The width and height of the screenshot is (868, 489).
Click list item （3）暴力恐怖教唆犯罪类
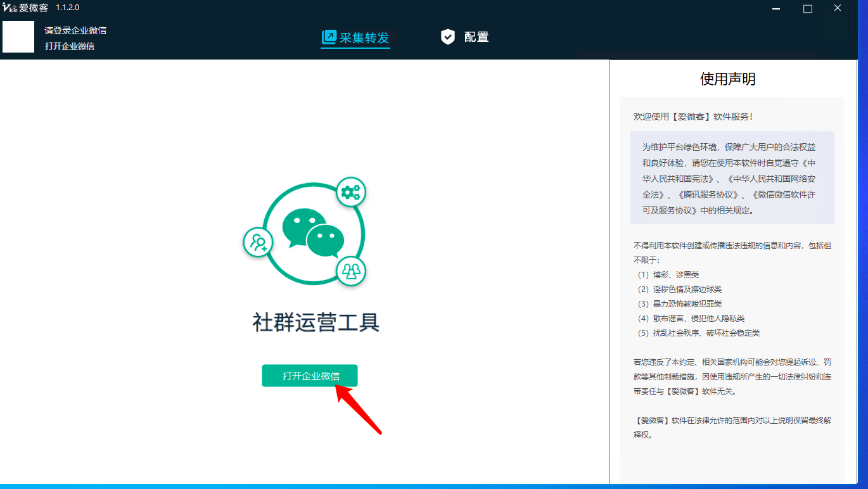(678, 304)
